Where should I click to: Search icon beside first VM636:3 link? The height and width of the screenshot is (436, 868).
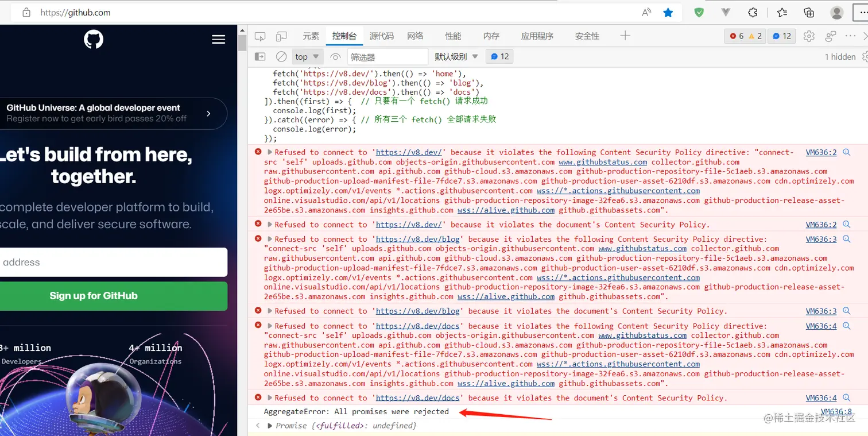tap(846, 239)
